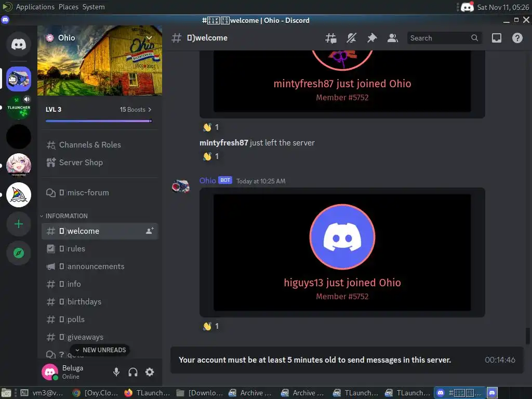Toggle the member list icon
Screen dimensions: 532x399
click(x=393, y=38)
